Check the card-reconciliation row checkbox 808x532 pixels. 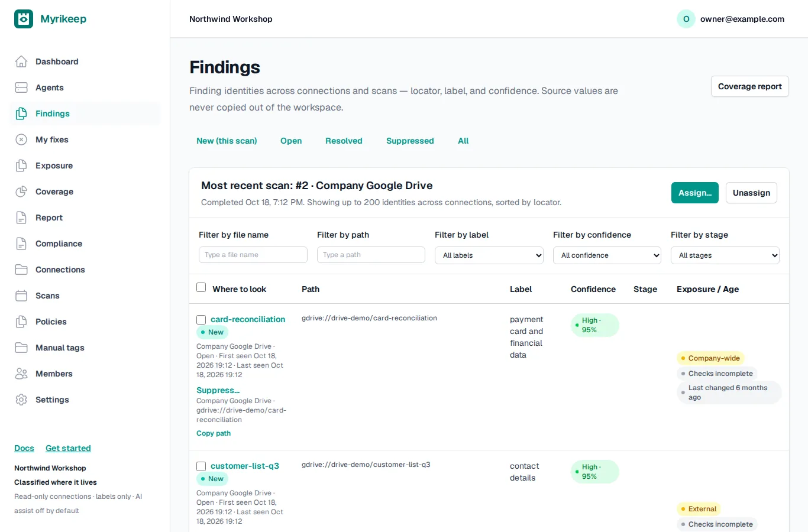pyautogui.click(x=201, y=320)
